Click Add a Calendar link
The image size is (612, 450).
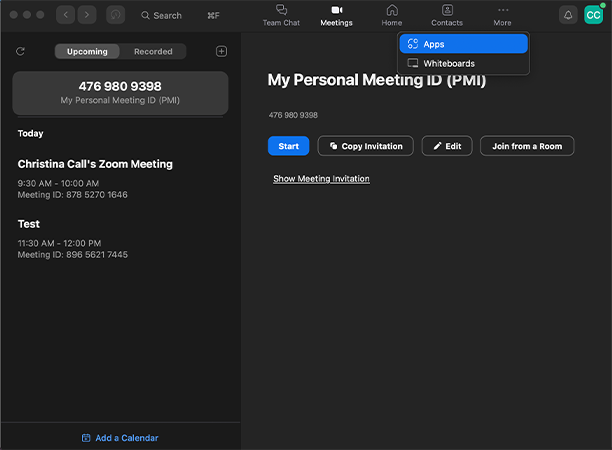(x=120, y=438)
